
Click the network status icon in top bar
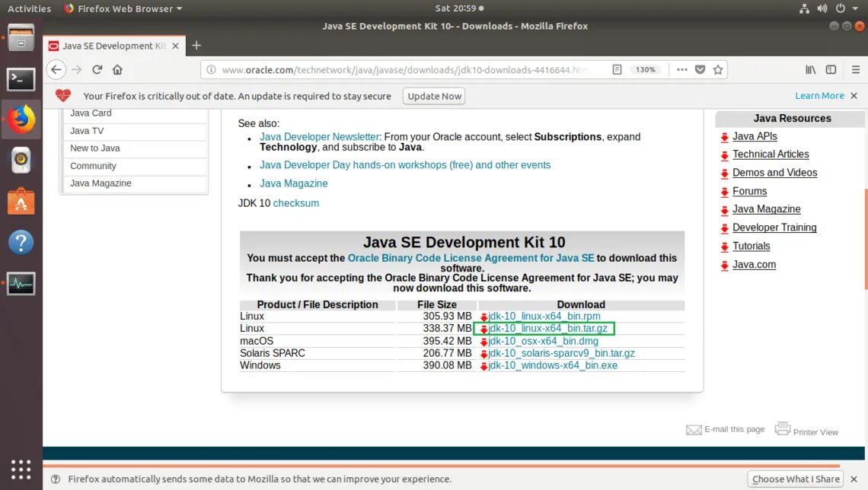(804, 8)
